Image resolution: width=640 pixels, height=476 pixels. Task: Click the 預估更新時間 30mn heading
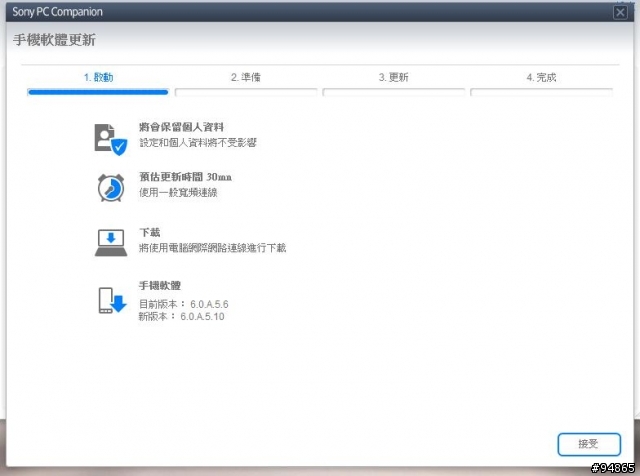click(185, 177)
